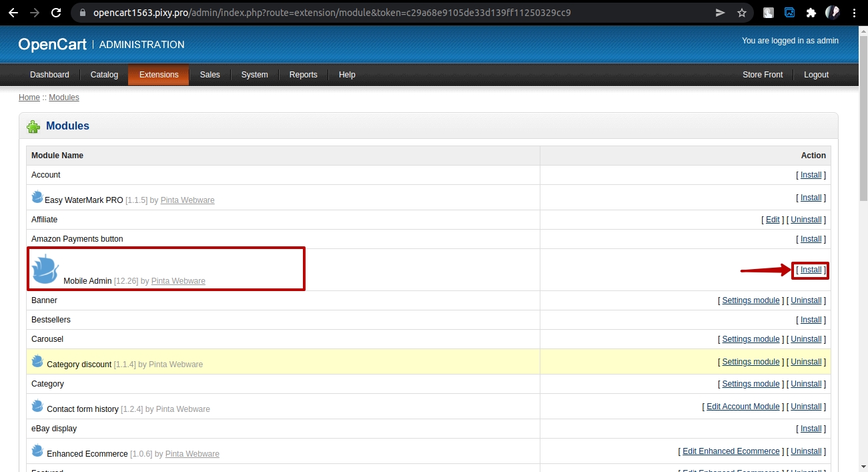
Task: Open the Sales menu
Action: click(x=209, y=75)
